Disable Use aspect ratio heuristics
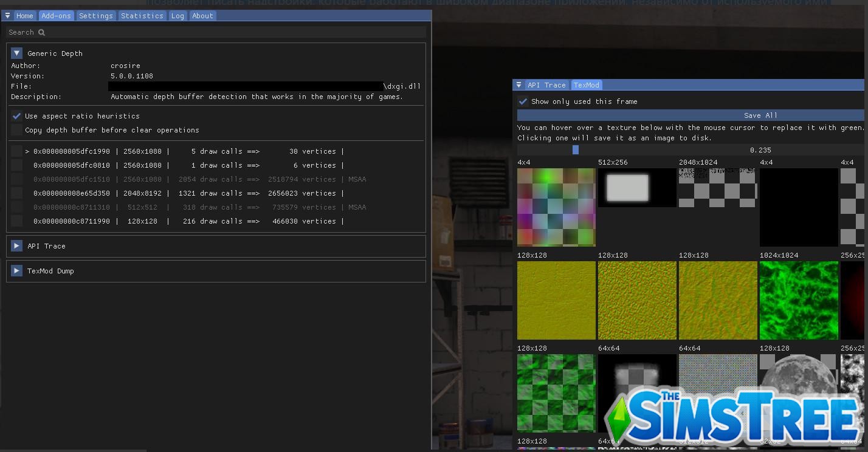The width and height of the screenshot is (868, 452). click(x=16, y=115)
